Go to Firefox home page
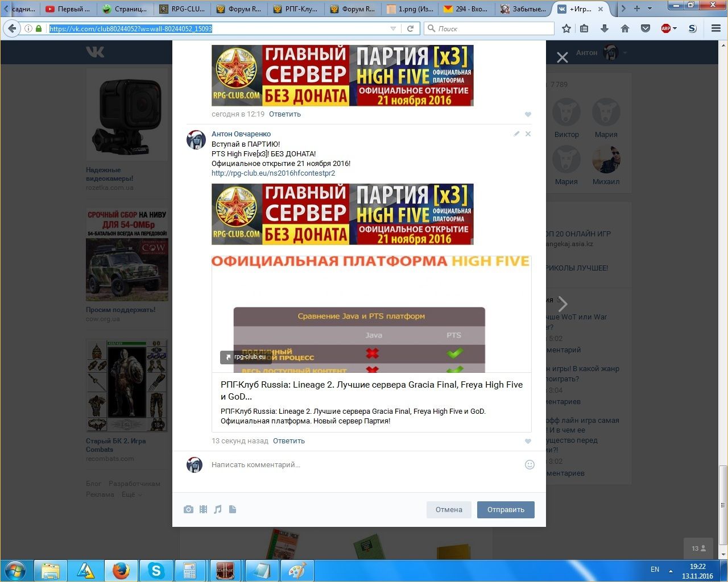728x582 pixels. click(624, 28)
